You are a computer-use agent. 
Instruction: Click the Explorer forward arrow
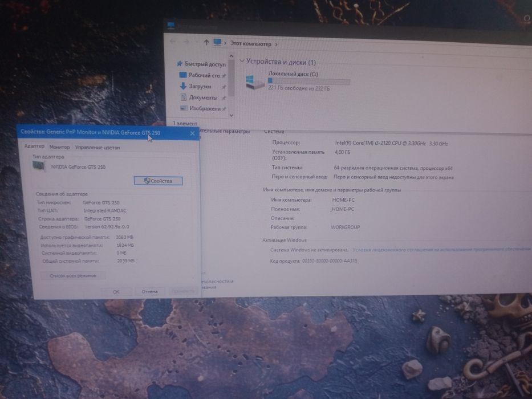(x=186, y=42)
